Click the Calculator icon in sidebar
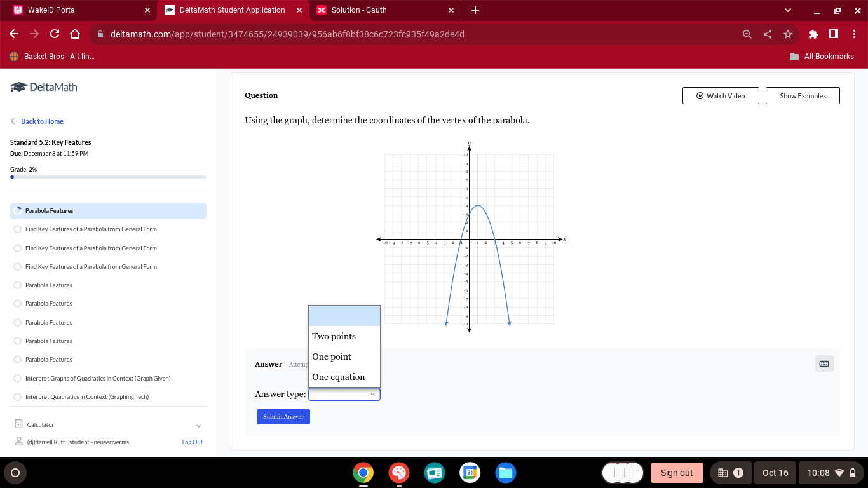 click(18, 424)
